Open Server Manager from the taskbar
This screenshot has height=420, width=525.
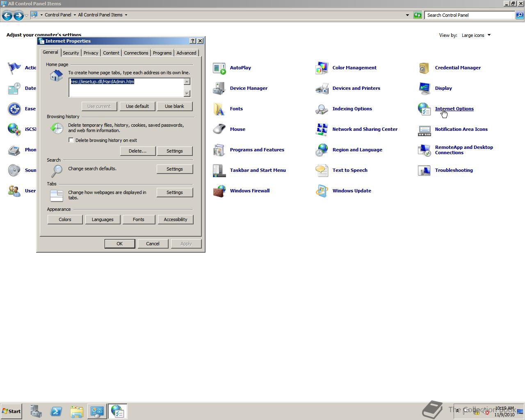point(36,411)
